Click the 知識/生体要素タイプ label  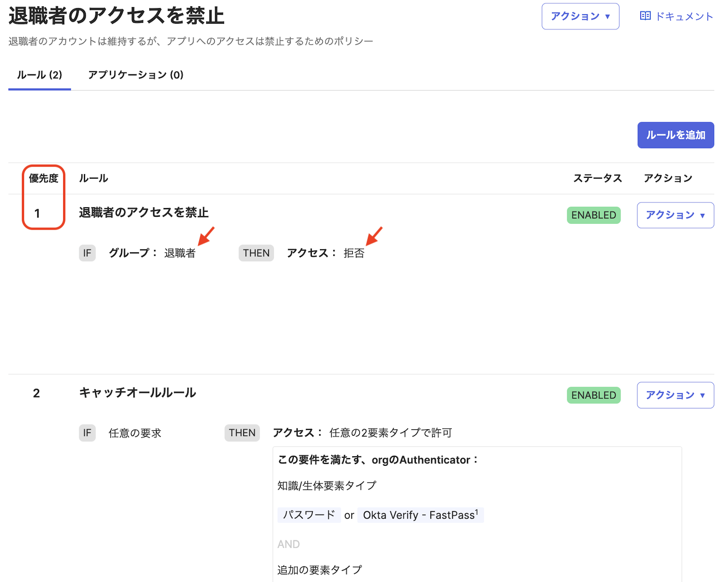(x=327, y=486)
